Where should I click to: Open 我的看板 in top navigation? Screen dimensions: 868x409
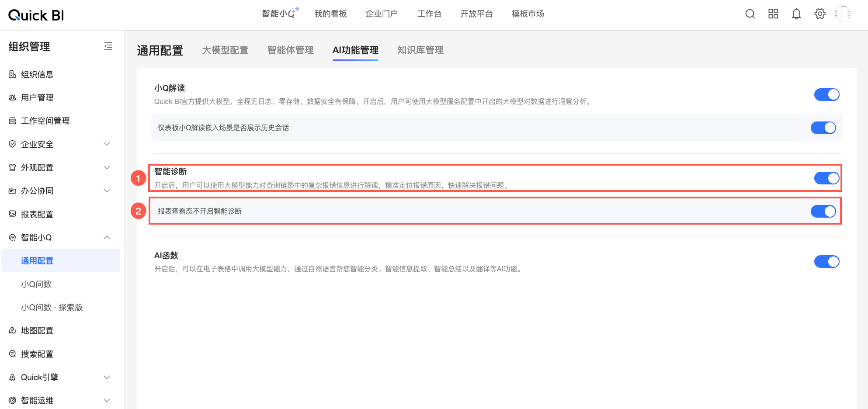[331, 14]
